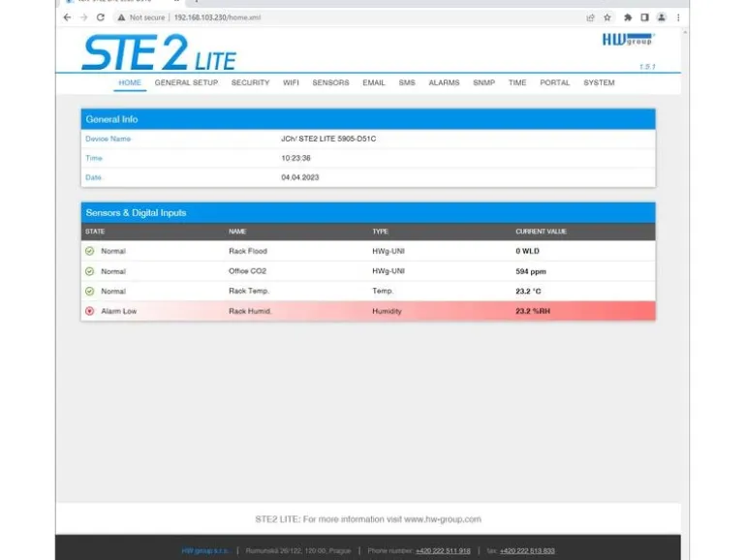Switch to the SMS tab
This screenshot has width=746, height=560.
[x=407, y=82]
